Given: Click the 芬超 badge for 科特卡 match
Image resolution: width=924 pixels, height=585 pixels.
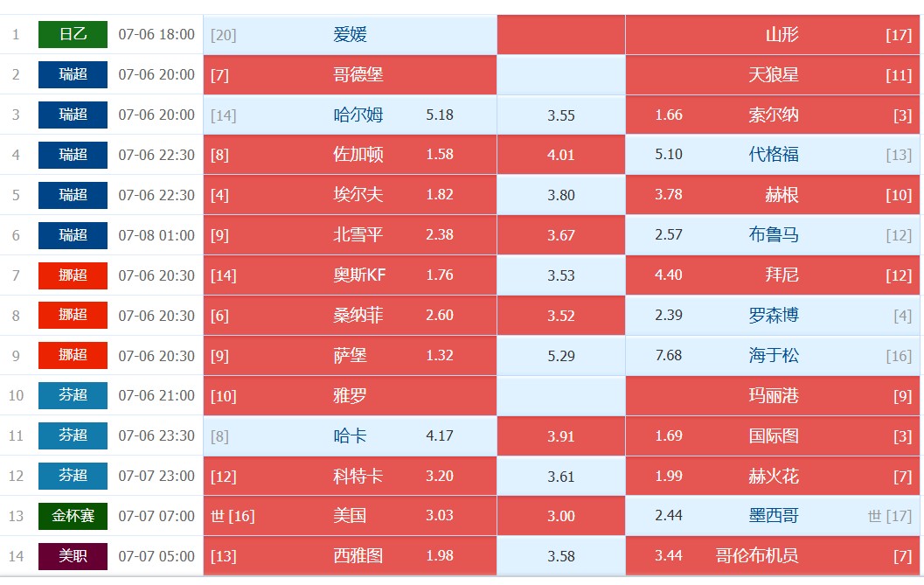Looking at the screenshot, I should (73, 476).
